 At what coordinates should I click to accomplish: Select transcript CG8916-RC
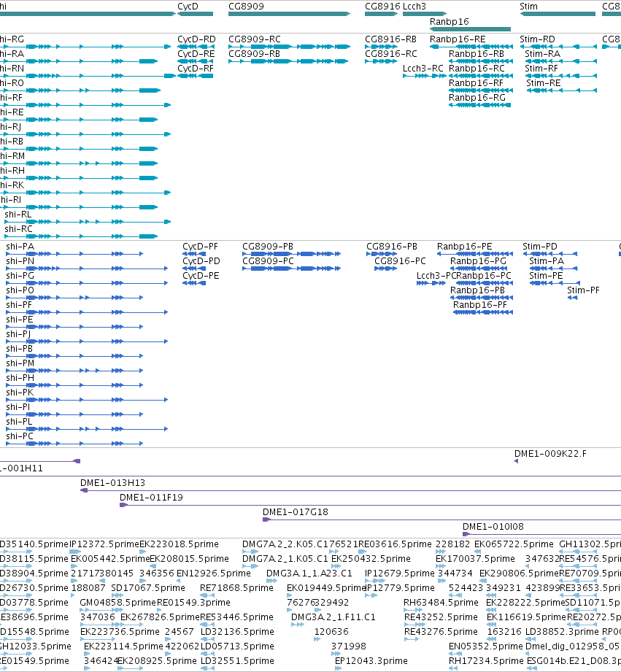pos(391,53)
